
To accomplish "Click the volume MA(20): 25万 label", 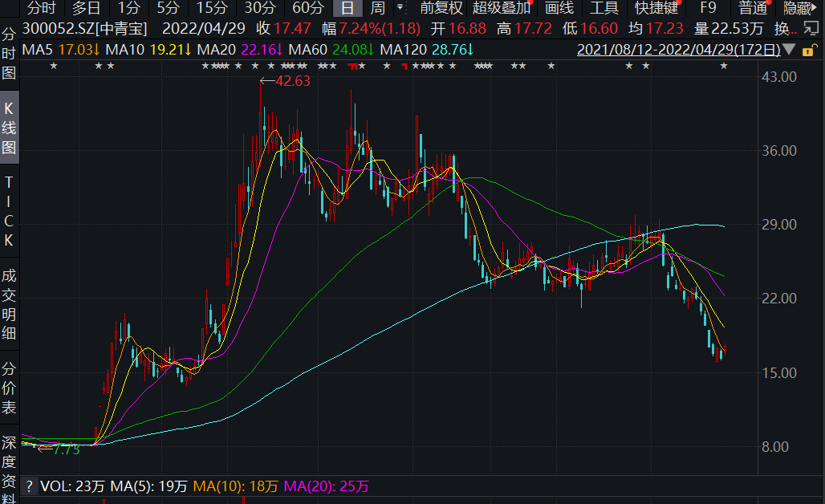I will tap(326, 486).
